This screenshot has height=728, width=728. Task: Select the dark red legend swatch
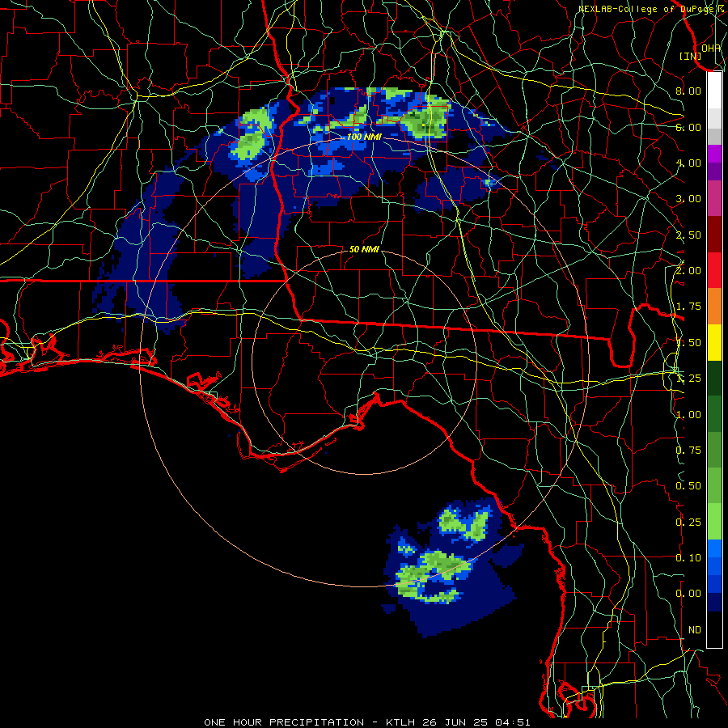coord(714,235)
